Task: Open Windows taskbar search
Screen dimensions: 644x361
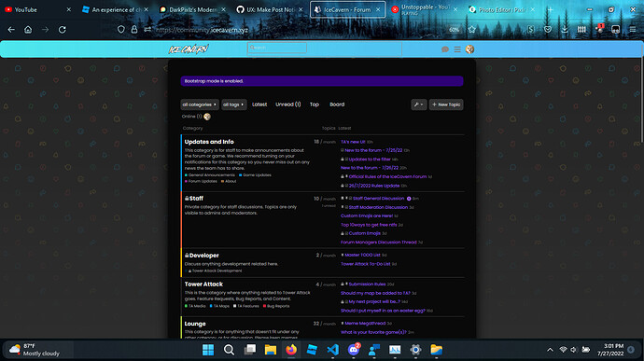Action: point(229,350)
